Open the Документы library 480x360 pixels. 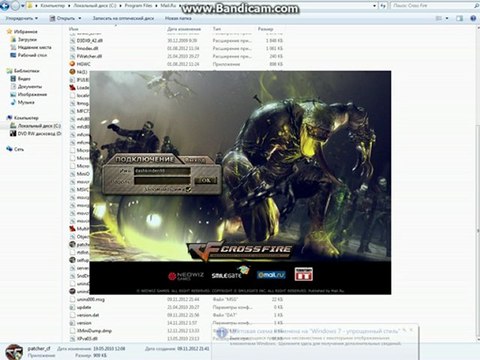pyautogui.click(x=29, y=87)
